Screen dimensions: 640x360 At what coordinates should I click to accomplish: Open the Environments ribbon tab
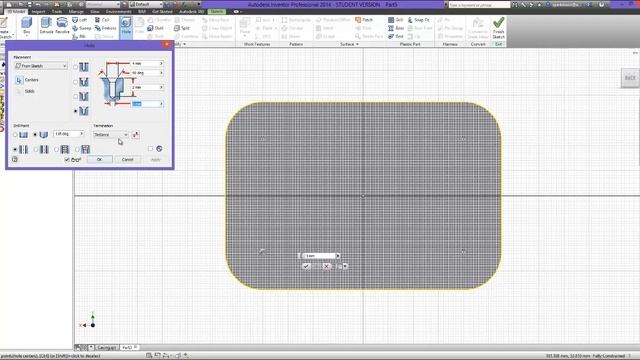(118, 11)
